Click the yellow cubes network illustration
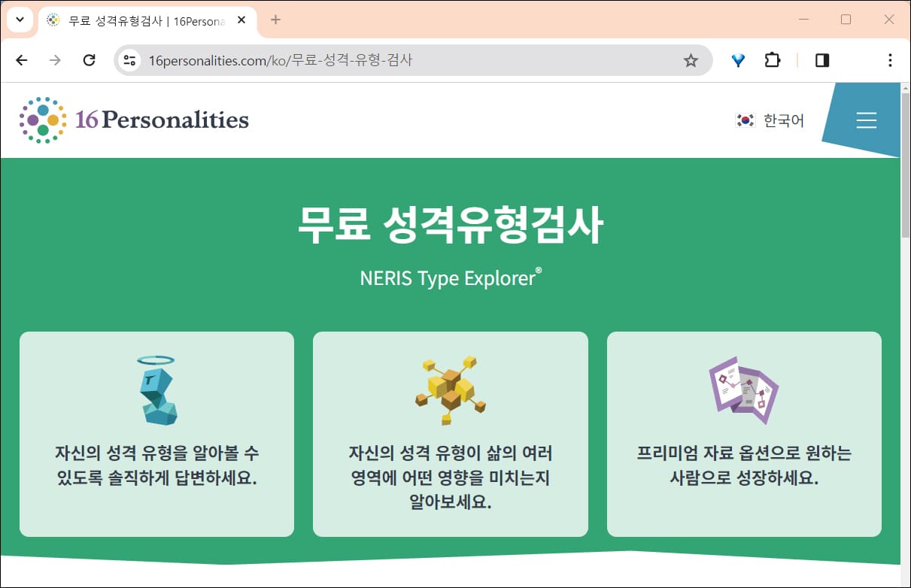This screenshot has width=911, height=588. click(x=450, y=388)
